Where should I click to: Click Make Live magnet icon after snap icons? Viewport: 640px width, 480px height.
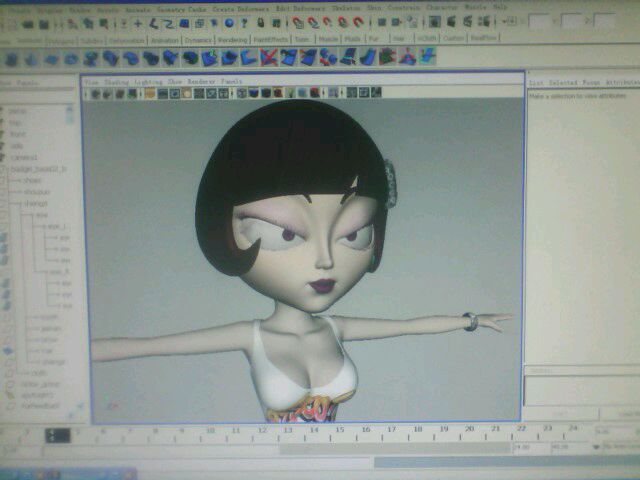pyautogui.click(x=358, y=22)
